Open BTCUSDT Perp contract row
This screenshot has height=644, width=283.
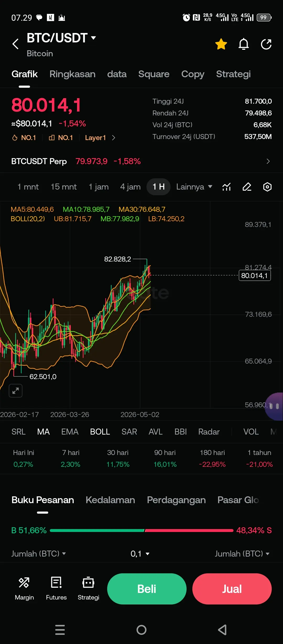(x=141, y=161)
